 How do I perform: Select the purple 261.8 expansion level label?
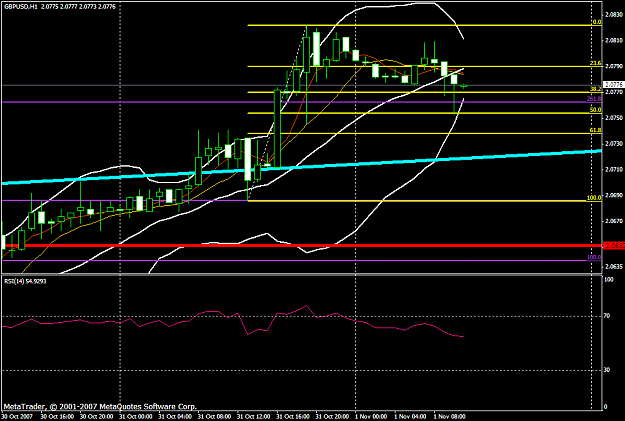[x=594, y=98]
